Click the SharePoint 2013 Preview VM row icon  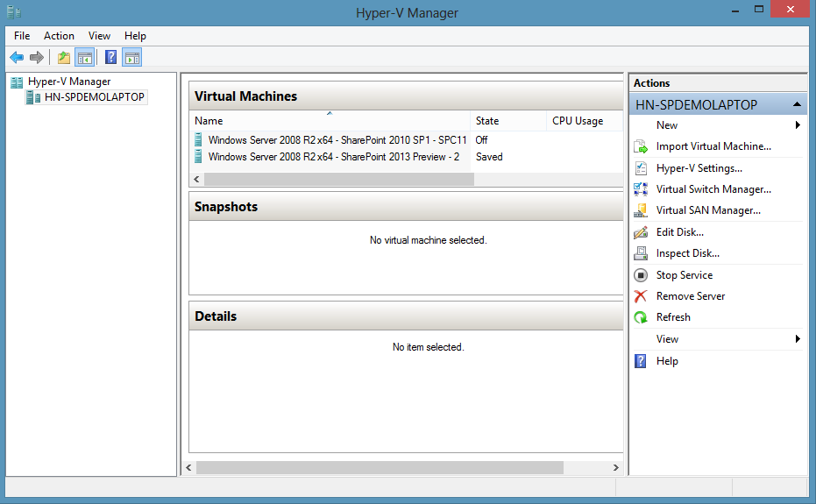click(198, 156)
